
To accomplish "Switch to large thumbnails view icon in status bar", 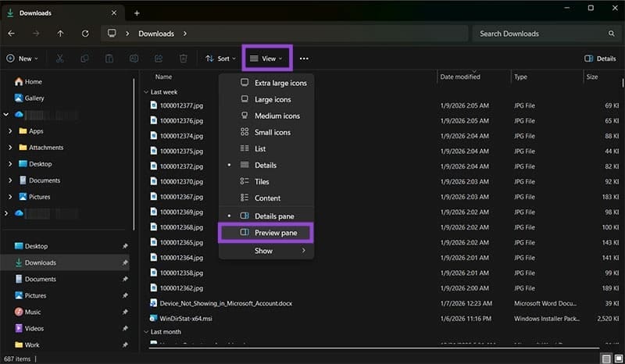I will tap(619, 359).
